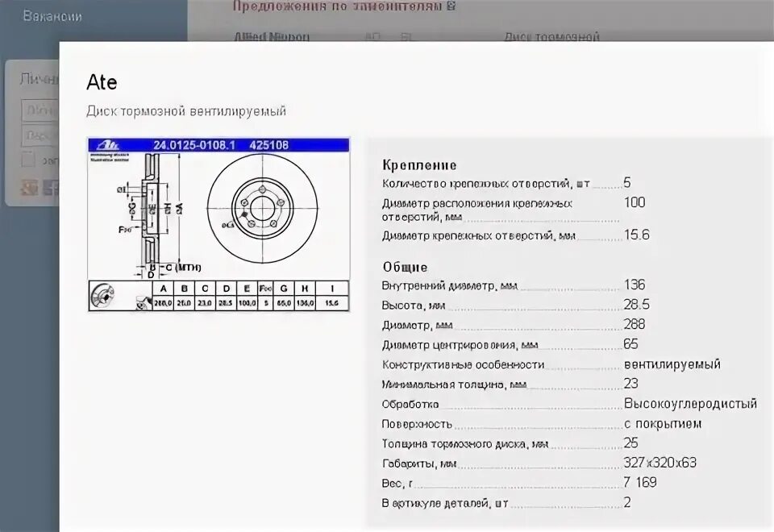Screen dimensions: 774x532
Task: Click Внутренний диаметр value 136
Action: click(635, 285)
